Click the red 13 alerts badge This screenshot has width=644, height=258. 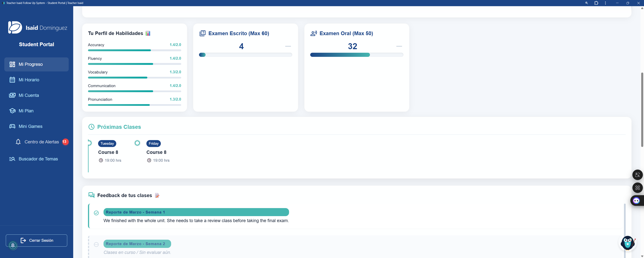pos(65,142)
